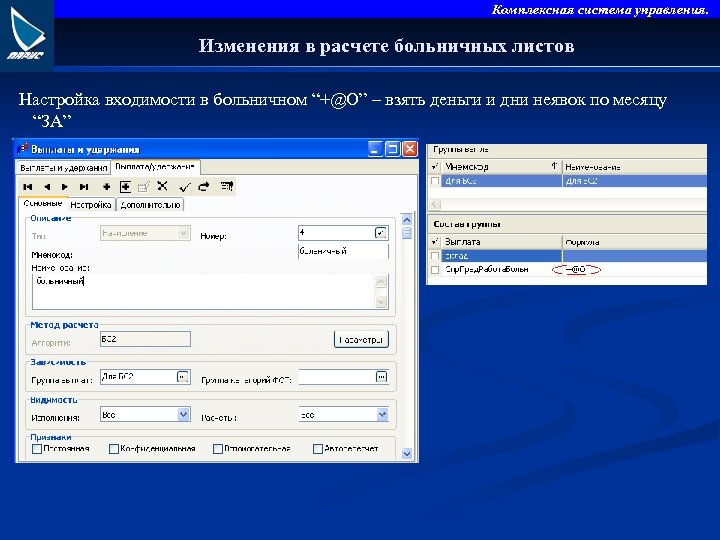Click the Группа категорий ФОТ field
Image resolution: width=720 pixels, height=540 pixels.
[x=337, y=377]
